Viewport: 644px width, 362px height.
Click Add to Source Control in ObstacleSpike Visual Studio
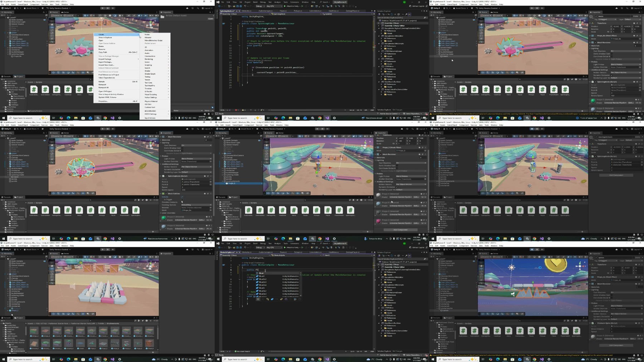pos(388,355)
